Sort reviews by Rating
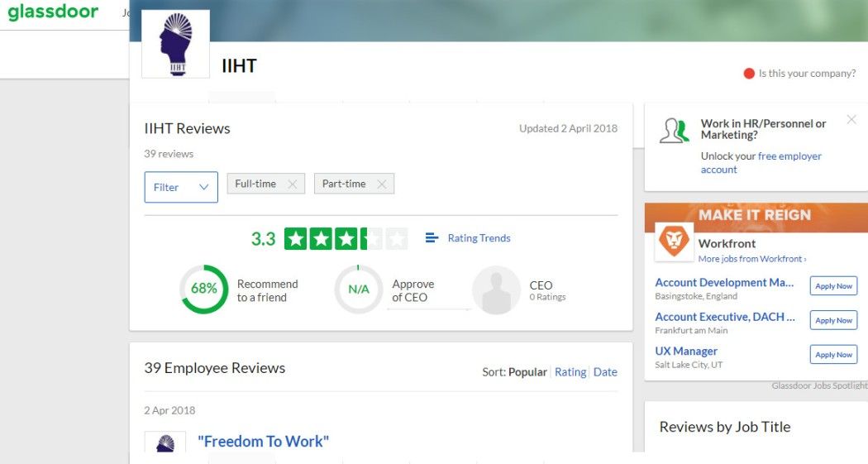The height and width of the screenshot is (464, 868). [x=570, y=372]
